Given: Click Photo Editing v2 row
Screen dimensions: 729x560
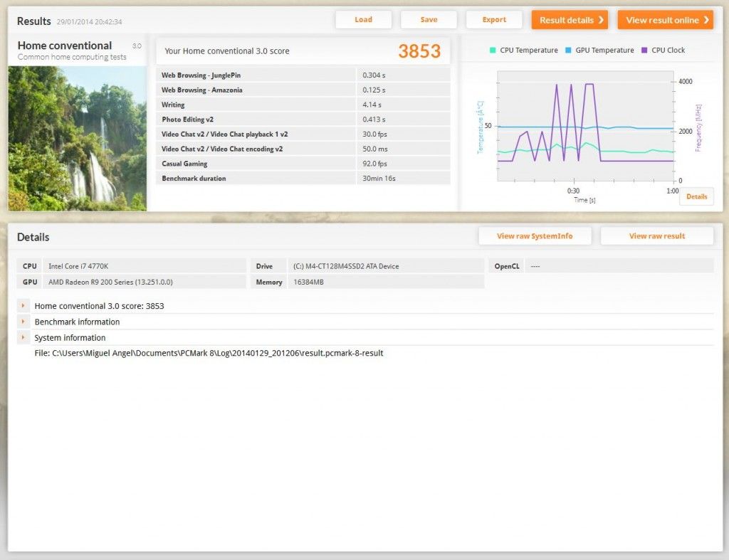Looking at the screenshot, I should pyautogui.click(x=303, y=120).
